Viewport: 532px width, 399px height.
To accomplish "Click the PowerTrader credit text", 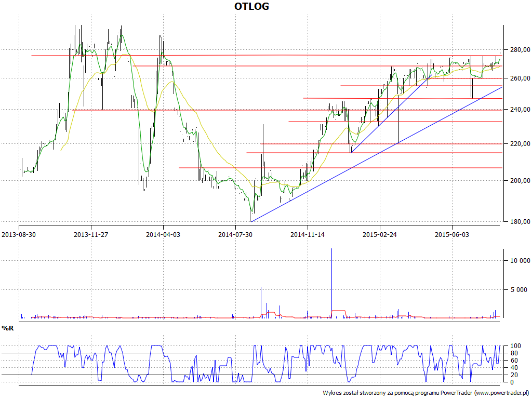I will point(426,393).
